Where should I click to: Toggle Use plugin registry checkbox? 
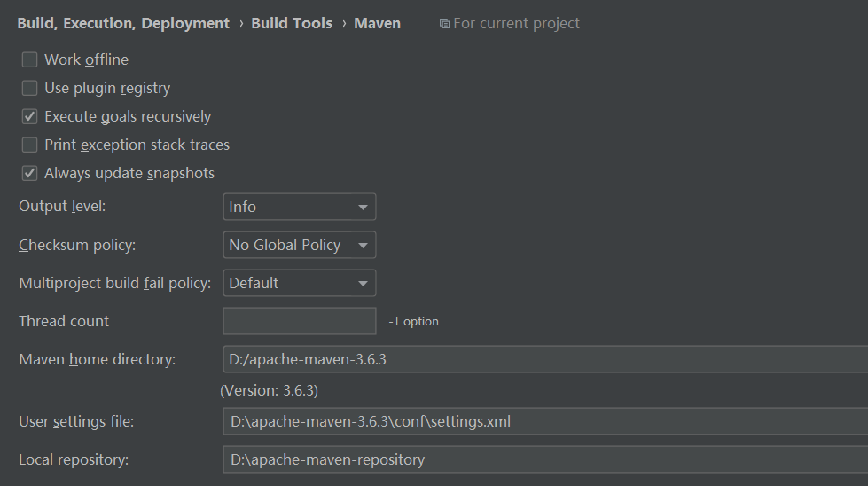pos(29,88)
